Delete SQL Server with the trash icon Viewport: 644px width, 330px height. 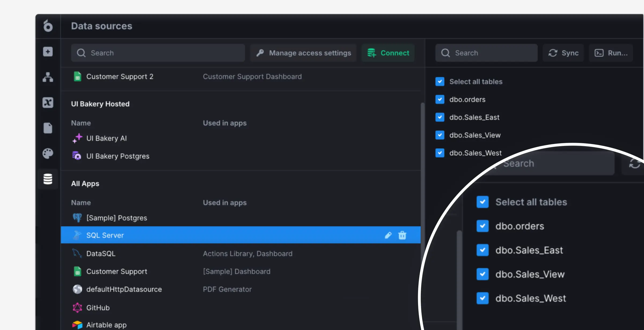coord(402,235)
